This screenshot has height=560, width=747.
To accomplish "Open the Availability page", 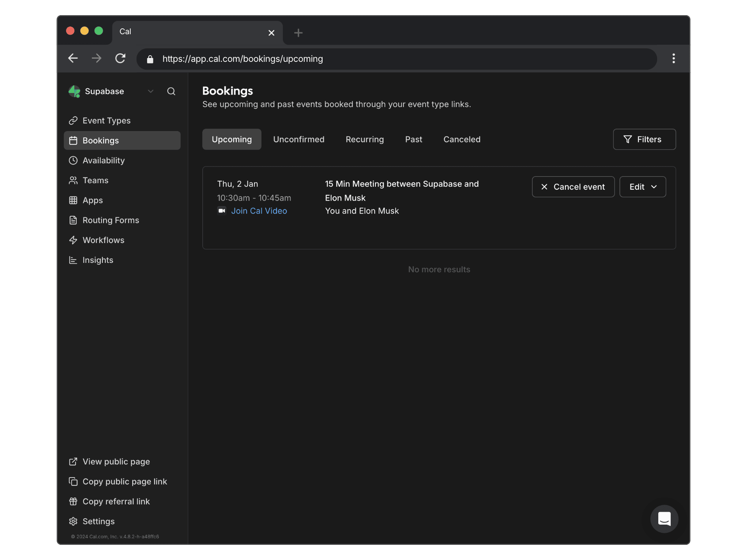I will click(x=122, y=160).
